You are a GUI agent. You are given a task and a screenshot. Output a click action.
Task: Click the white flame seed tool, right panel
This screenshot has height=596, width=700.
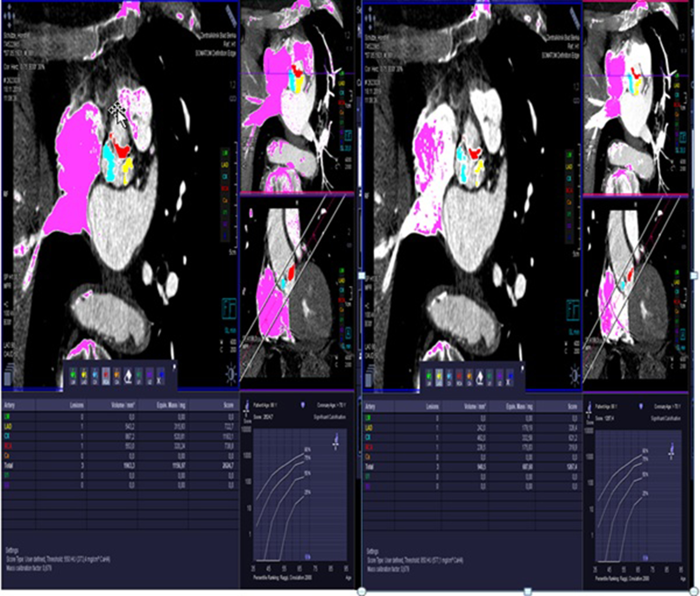pos(480,377)
